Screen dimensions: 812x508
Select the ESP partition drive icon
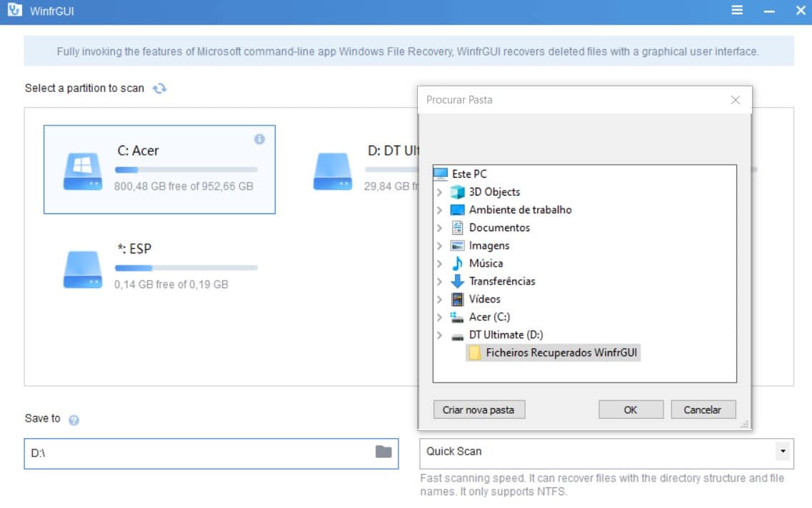click(x=83, y=270)
